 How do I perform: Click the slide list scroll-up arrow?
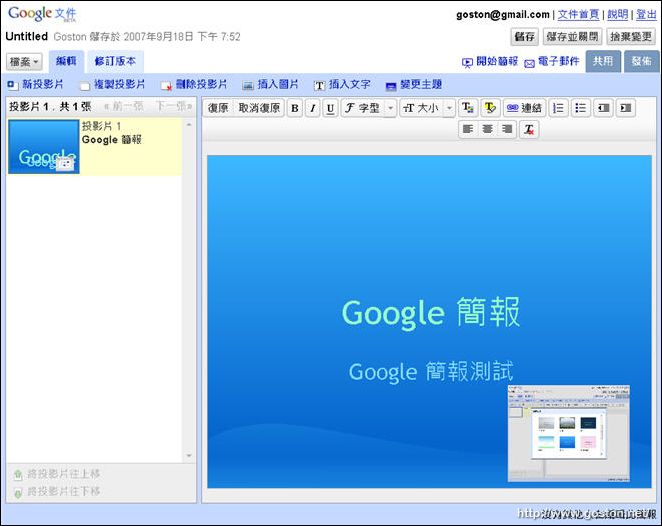click(x=189, y=125)
